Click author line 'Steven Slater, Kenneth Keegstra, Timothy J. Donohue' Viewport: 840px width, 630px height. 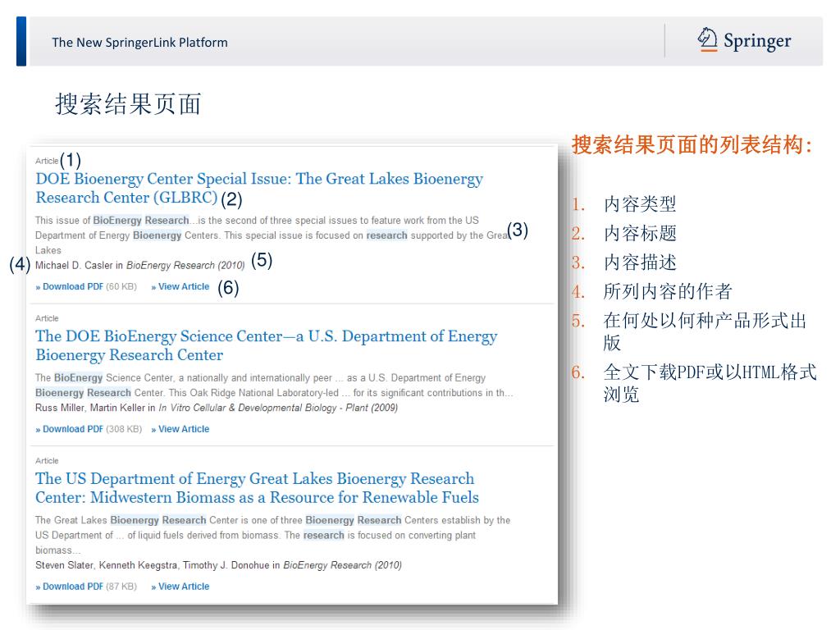pyautogui.click(x=152, y=565)
